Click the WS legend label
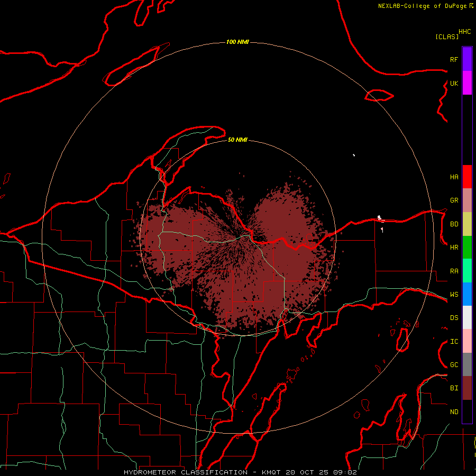Image resolution: width=476 pixels, height=476 pixels. pos(454,295)
